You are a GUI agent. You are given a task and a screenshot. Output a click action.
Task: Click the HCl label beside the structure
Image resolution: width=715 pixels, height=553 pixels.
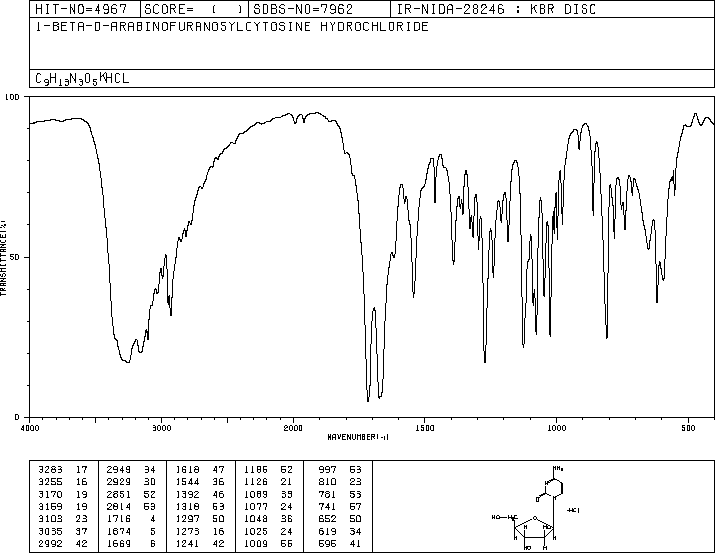[573, 510]
